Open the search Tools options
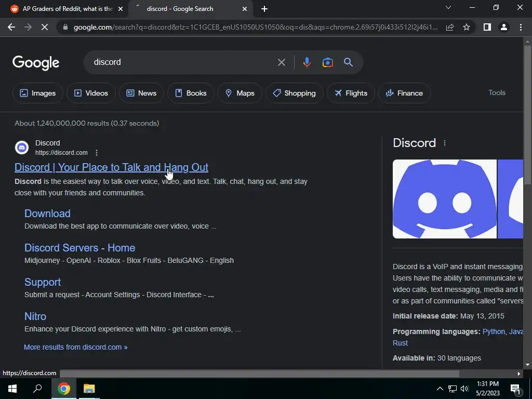 [x=497, y=92]
